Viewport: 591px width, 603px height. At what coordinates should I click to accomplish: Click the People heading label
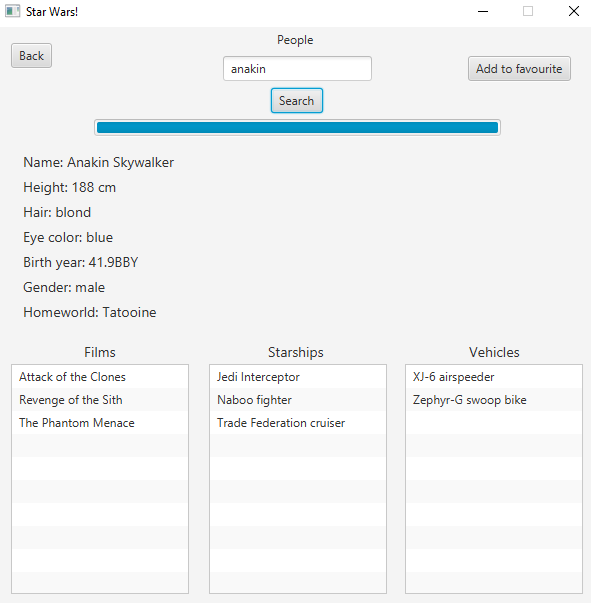pyautogui.click(x=295, y=40)
